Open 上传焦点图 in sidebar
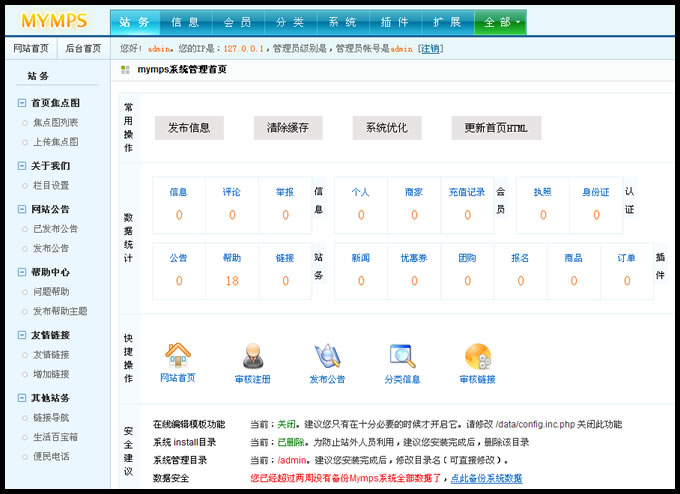Screen dimensions: 680x494 pyautogui.click(x=56, y=142)
